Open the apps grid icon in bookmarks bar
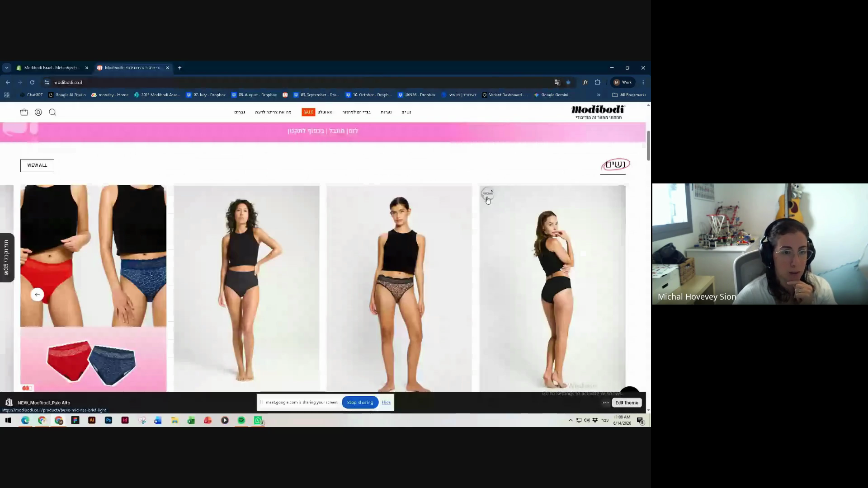Image resolution: width=868 pixels, height=488 pixels. click(7, 95)
